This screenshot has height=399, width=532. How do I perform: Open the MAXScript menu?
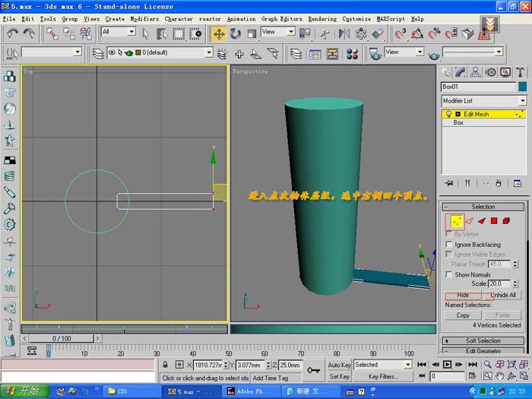click(391, 19)
